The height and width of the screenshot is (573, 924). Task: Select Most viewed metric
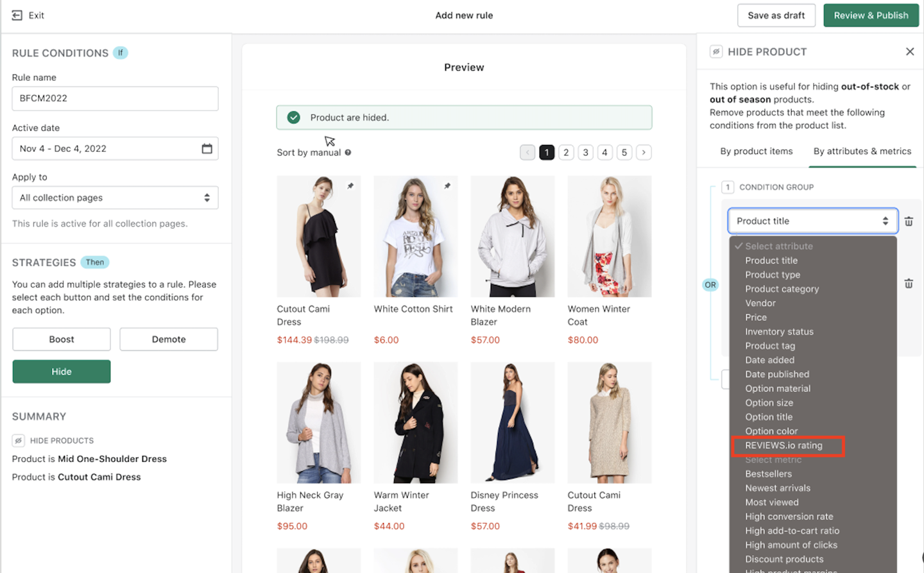coord(772,502)
